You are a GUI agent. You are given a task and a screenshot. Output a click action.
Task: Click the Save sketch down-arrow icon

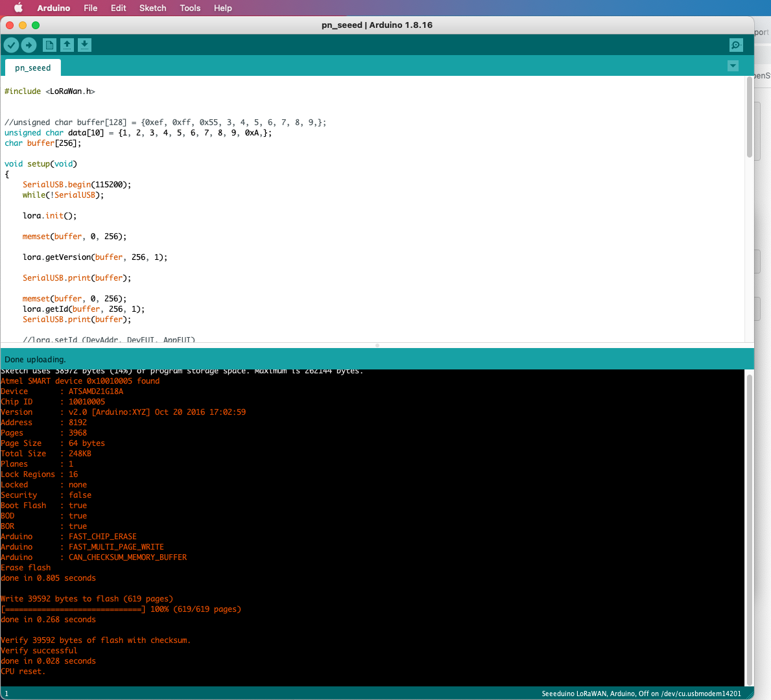click(x=85, y=45)
